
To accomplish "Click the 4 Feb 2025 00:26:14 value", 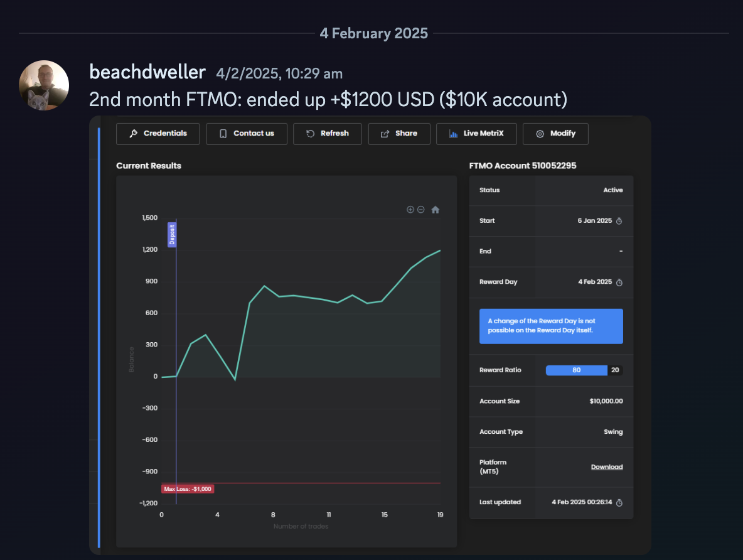I will coord(582,502).
